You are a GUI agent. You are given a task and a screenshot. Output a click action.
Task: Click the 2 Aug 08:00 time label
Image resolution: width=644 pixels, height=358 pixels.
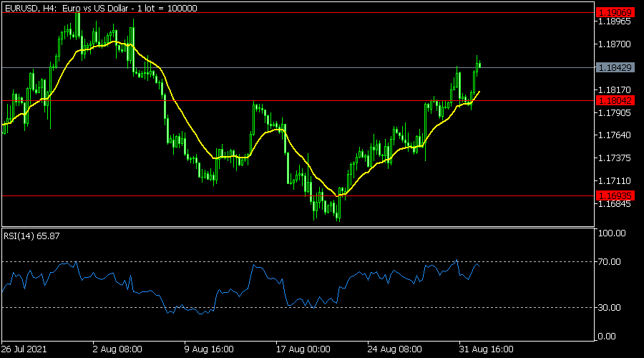pyautogui.click(x=117, y=349)
